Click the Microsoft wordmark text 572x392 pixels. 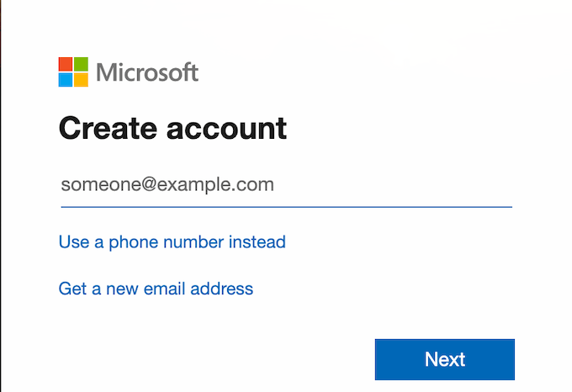pos(147,72)
